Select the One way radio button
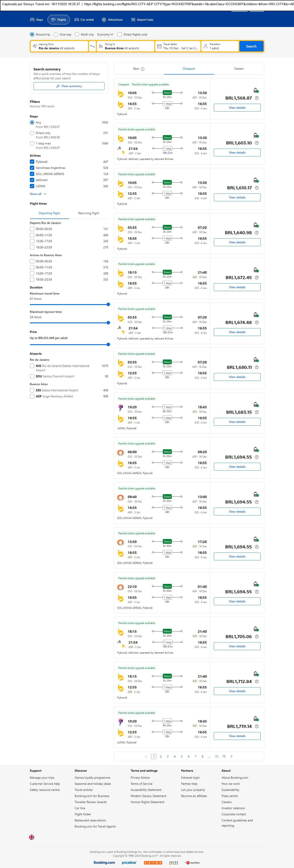This screenshot has height=868, width=294. coord(56,34)
